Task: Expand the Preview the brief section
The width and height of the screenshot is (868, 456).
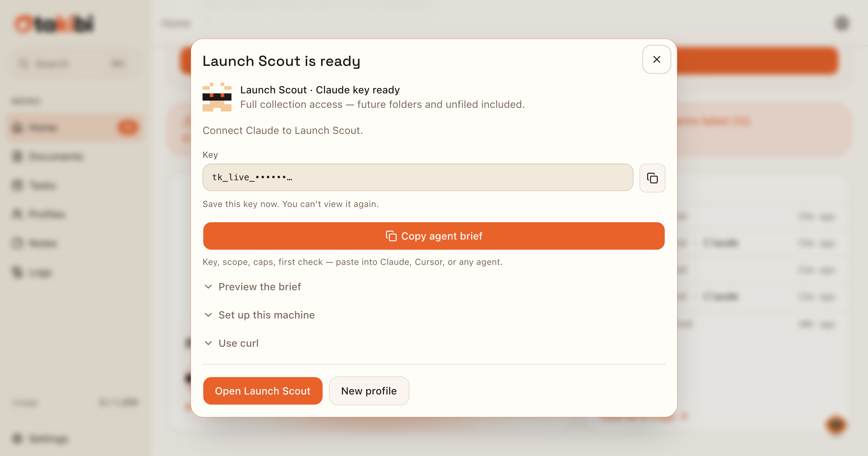Action: coord(253,287)
